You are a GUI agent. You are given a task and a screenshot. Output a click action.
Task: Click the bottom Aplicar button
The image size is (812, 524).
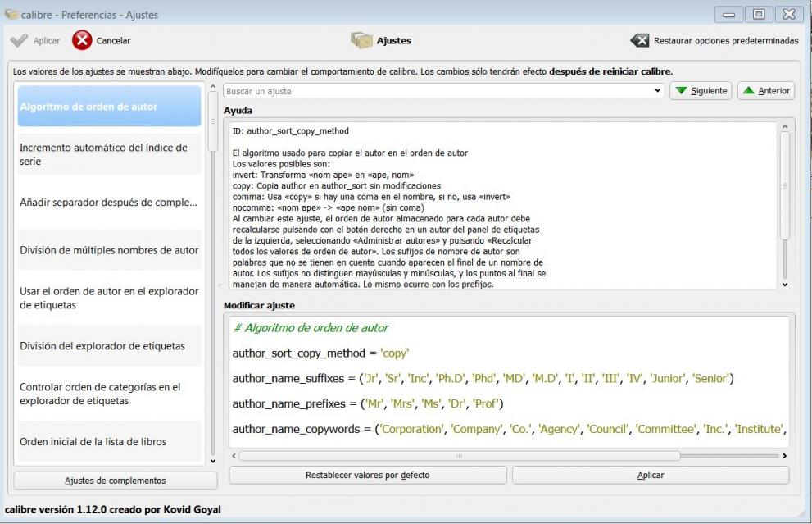coord(651,475)
